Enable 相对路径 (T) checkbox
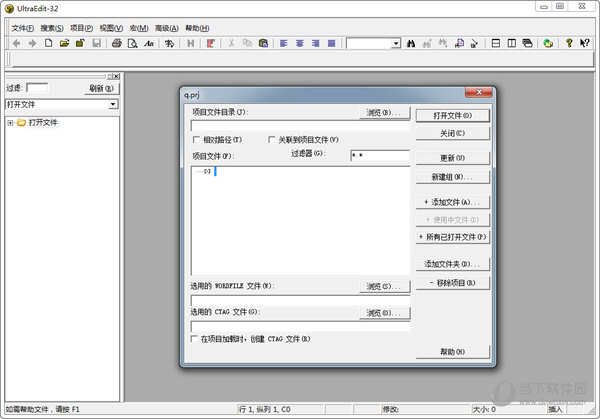This screenshot has width=600, height=419. (196, 139)
